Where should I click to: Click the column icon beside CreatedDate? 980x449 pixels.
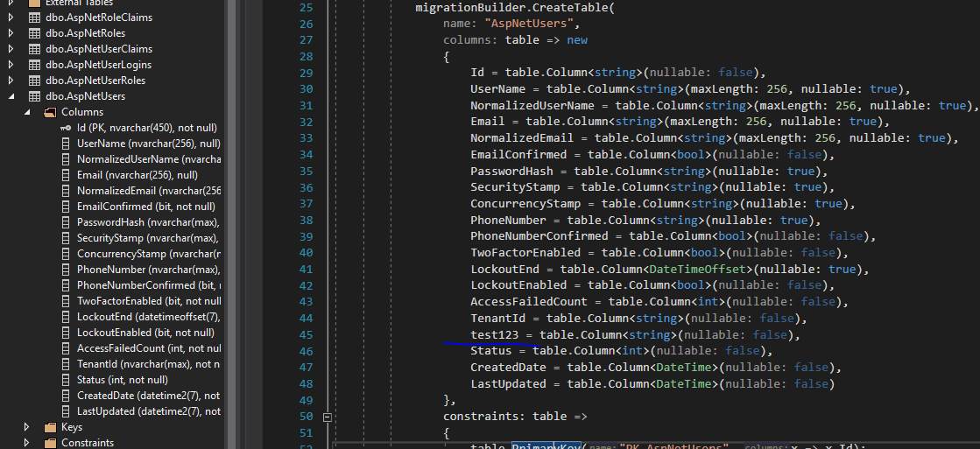coord(66,396)
